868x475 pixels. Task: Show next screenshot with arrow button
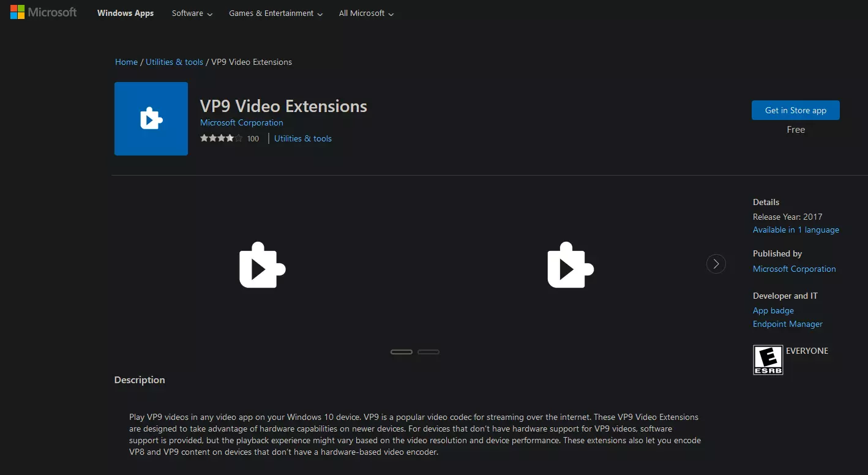(716, 264)
